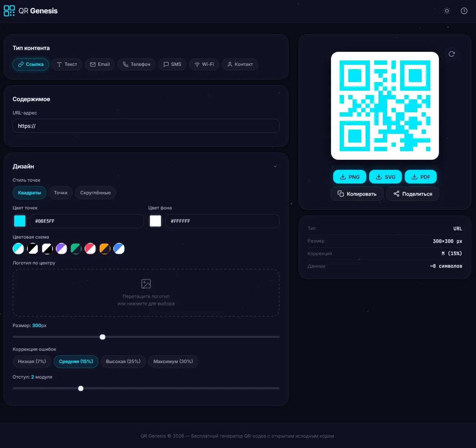Edit the #FFFFFF background color field
The image size is (476, 448).
(222, 221)
